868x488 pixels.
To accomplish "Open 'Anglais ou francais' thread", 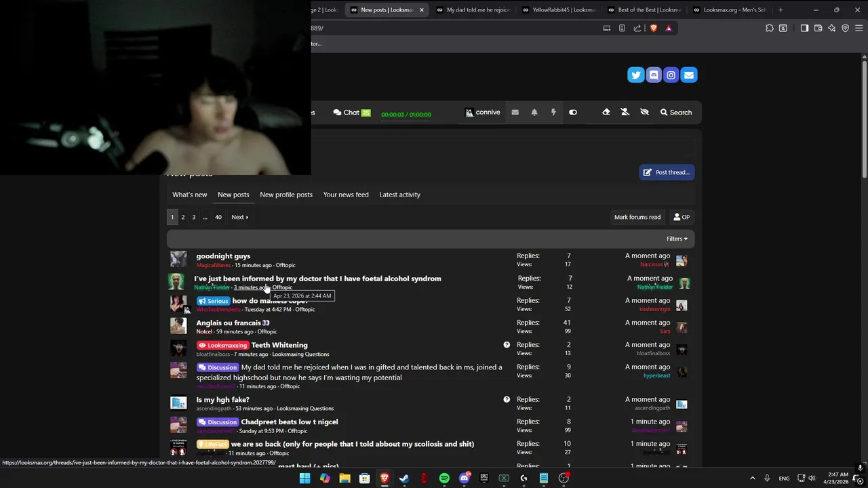I will coord(233,323).
